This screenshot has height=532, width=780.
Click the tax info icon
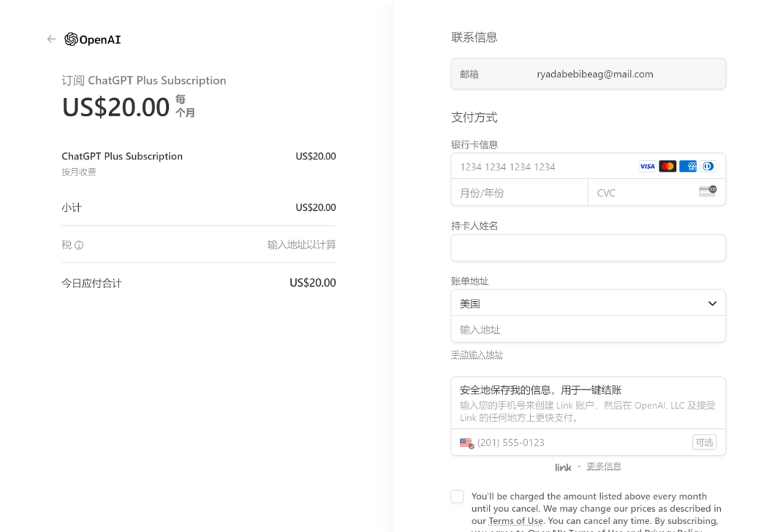tap(79, 245)
